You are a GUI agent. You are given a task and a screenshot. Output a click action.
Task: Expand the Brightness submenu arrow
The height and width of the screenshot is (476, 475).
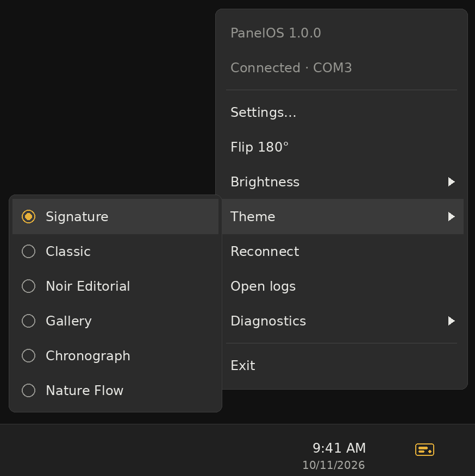click(x=451, y=182)
